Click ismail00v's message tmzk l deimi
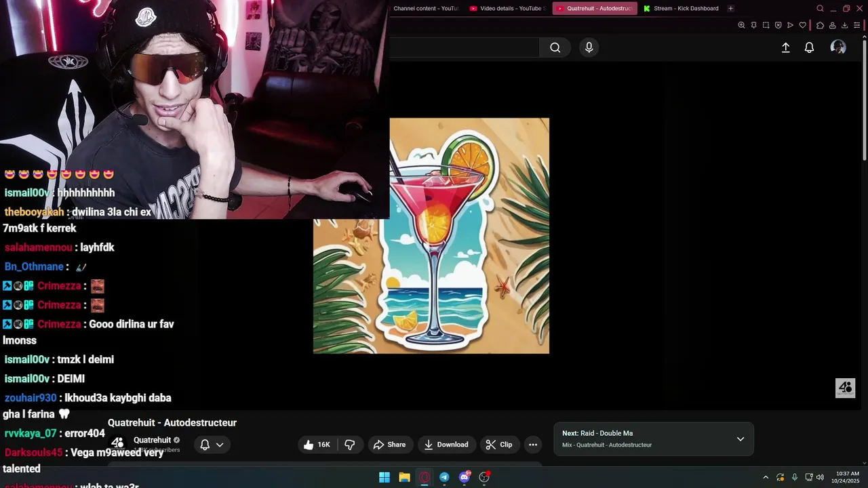 (85, 360)
